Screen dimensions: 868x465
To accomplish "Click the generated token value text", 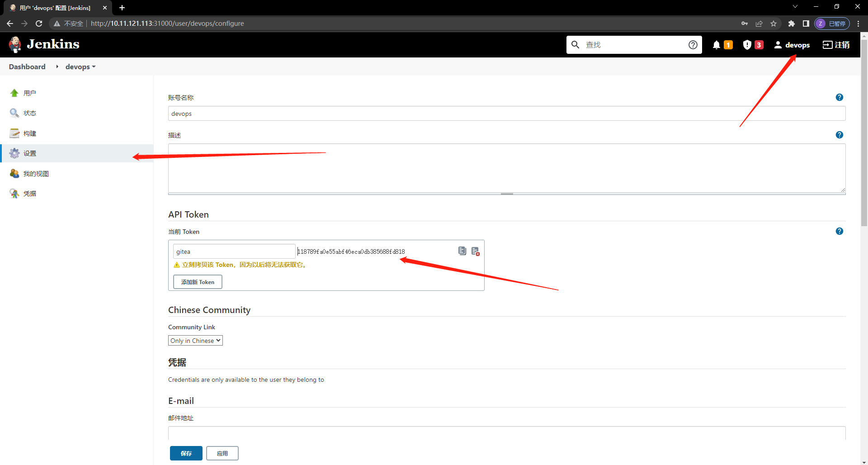I will point(351,251).
